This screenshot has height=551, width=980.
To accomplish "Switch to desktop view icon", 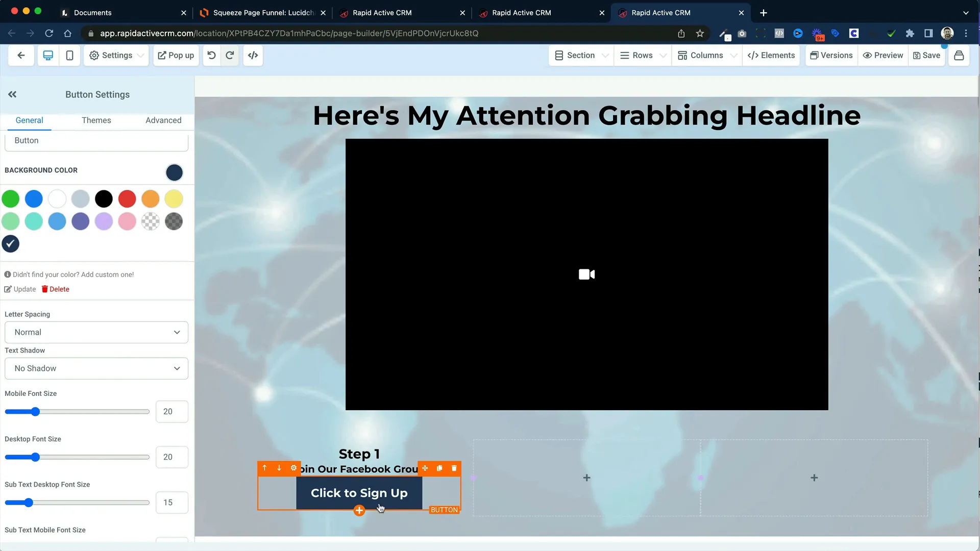I will tap(48, 55).
